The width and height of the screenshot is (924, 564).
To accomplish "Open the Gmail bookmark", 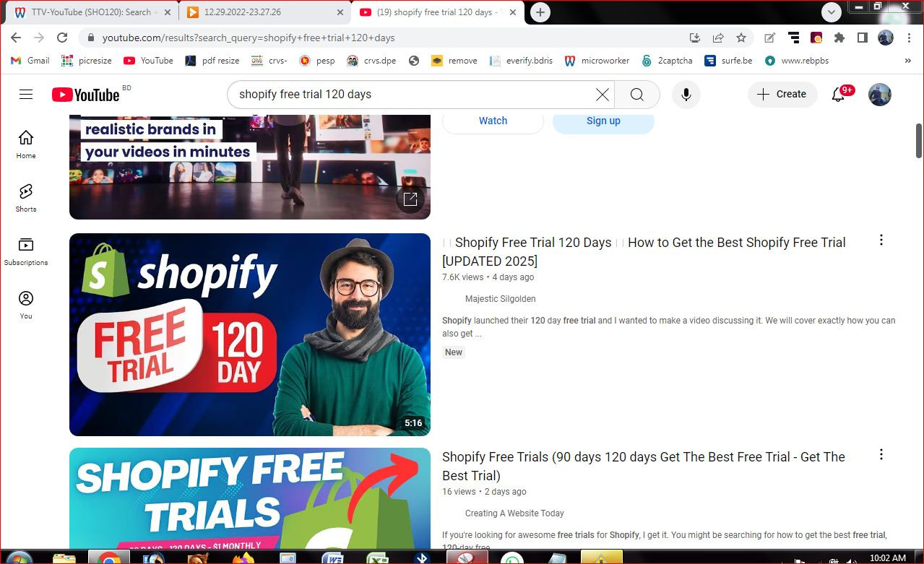I will click(x=30, y=61).
